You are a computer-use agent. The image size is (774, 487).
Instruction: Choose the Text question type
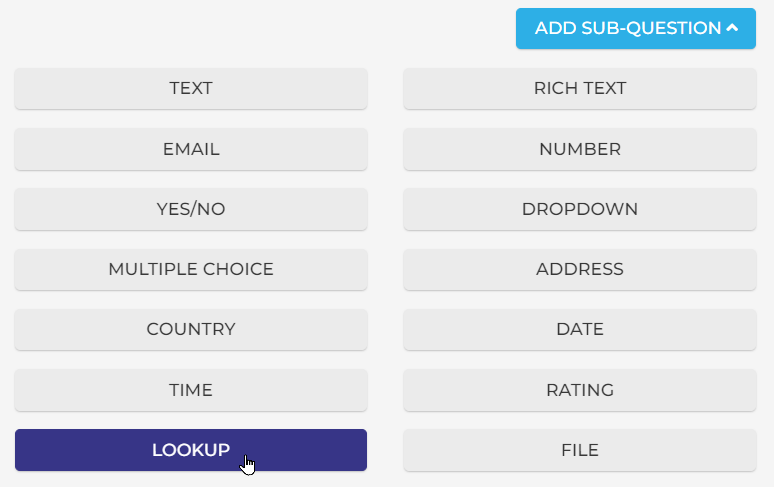pos(191,88)
